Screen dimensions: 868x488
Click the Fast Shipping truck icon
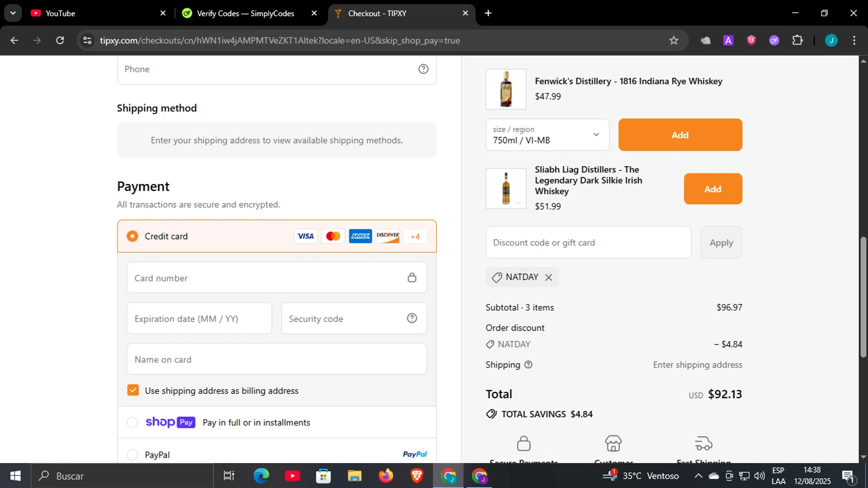click(704, 443)
